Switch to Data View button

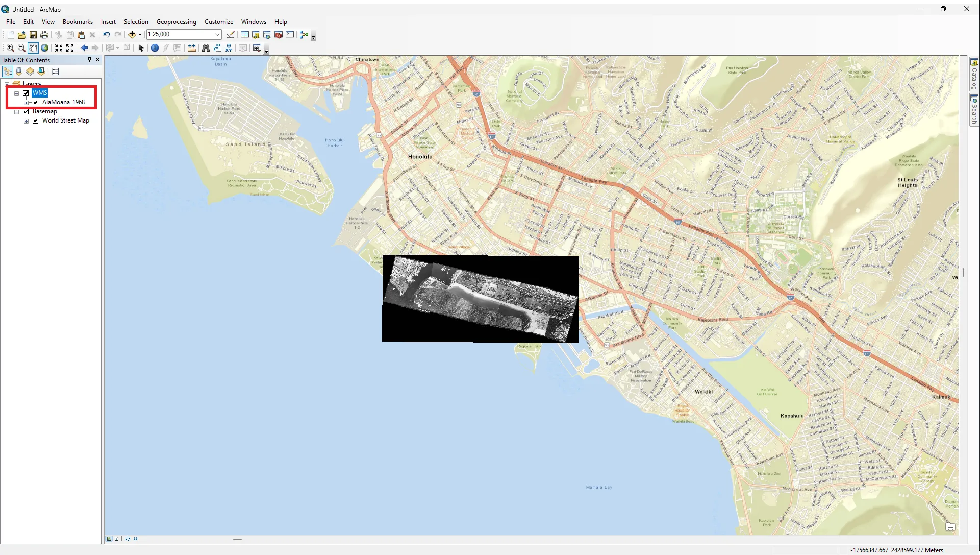click(x=109, y=539)
